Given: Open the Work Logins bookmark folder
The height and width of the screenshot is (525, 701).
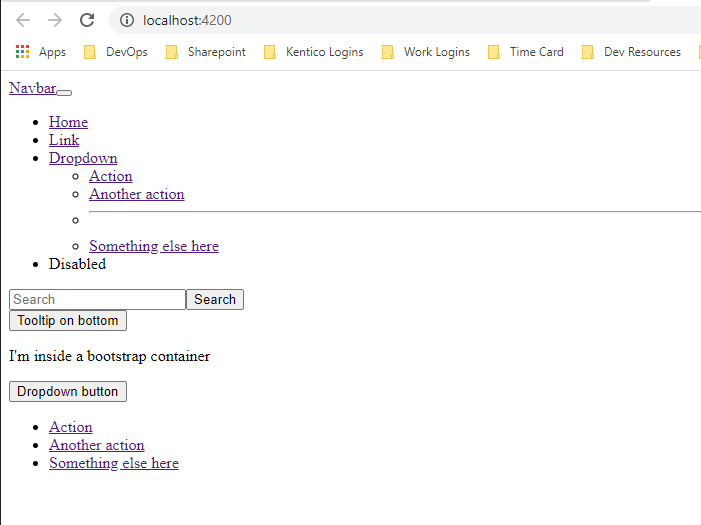Looking at the screenshot, I should pyautogui.click(x=426, y=52).
